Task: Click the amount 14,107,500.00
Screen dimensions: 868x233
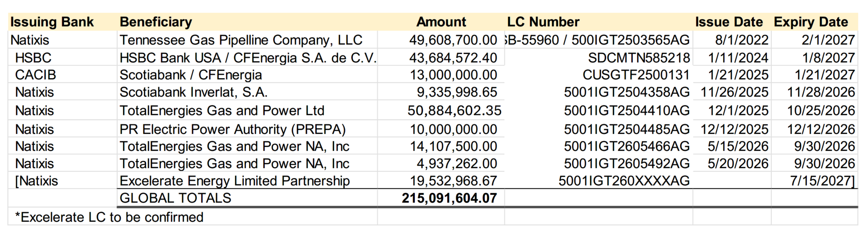Action: click(x=453, y=146)
